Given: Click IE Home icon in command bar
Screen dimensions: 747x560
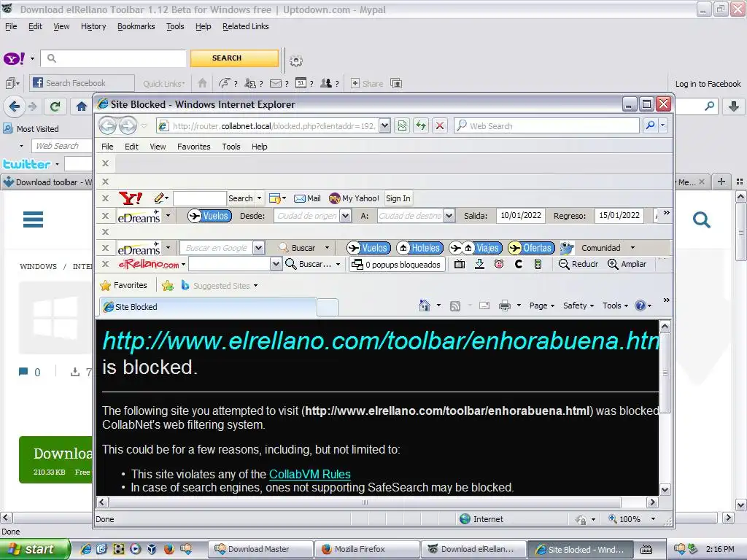Looking at the screenshot, I should point(425,306).
